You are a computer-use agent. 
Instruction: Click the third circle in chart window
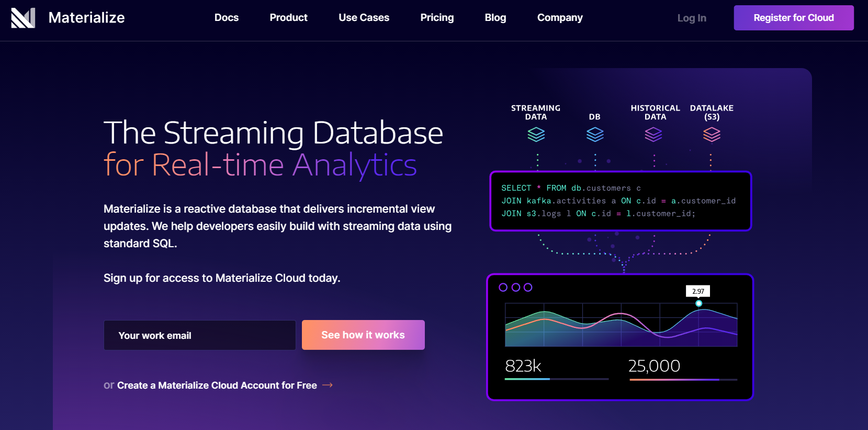point(528,287)
